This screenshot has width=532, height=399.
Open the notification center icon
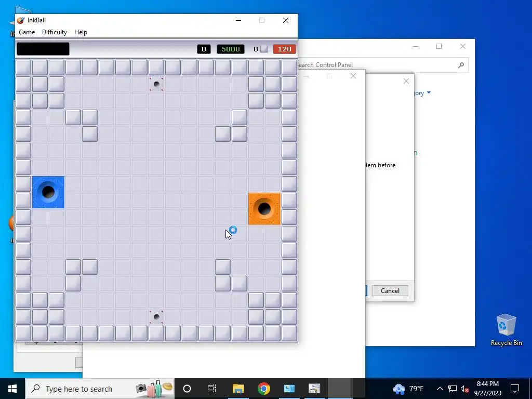tap(515, 389)
